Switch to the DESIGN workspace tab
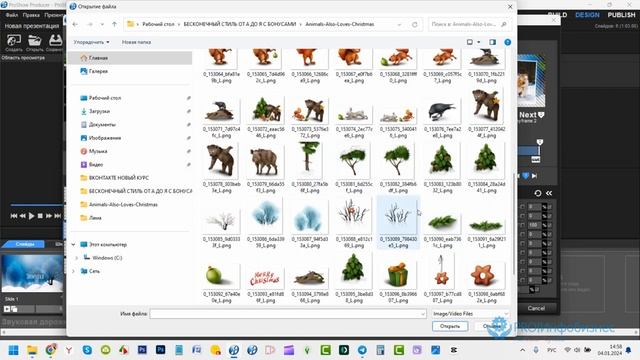640x360 pixels. click(587, 15)
